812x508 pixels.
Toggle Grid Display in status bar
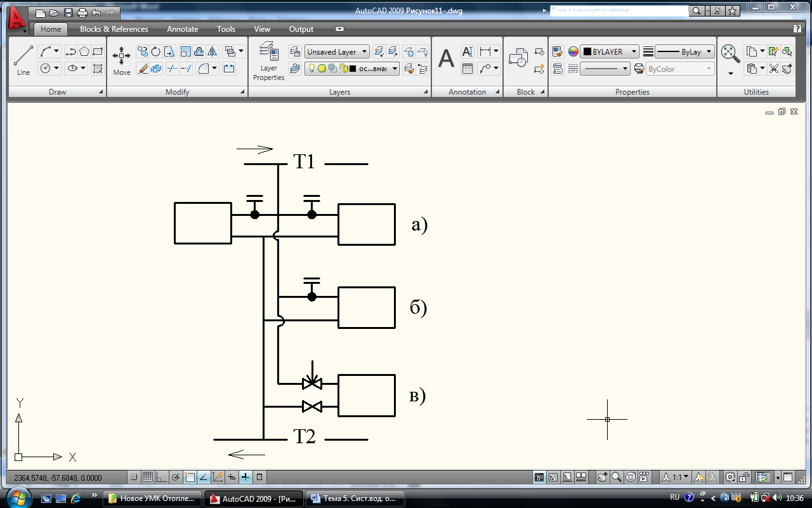coord(148,477)
